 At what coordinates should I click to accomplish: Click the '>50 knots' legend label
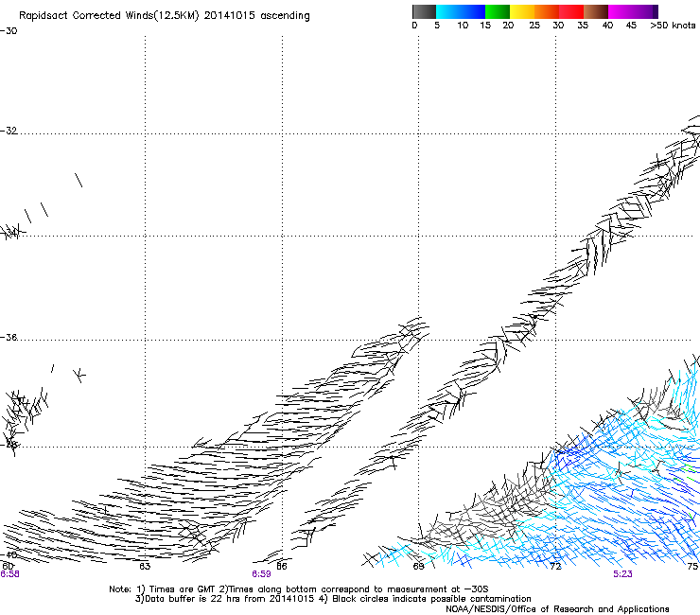pyautogui.click(x=673, y=26)
